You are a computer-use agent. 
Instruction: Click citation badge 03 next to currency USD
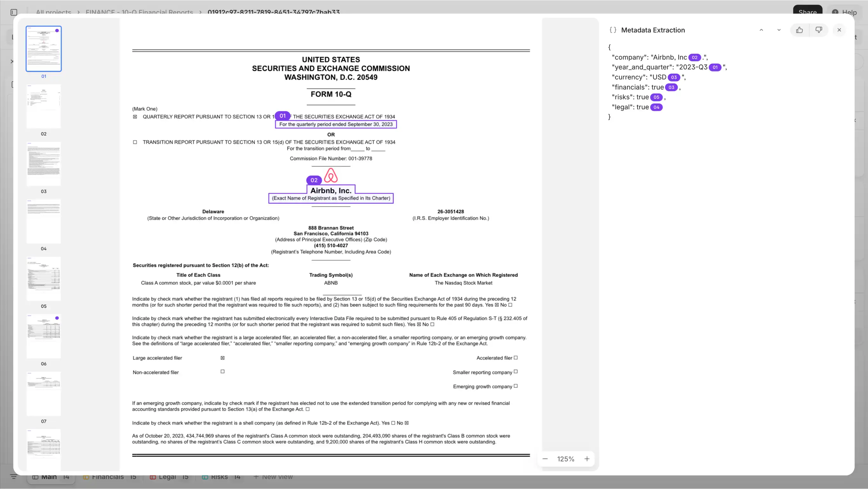674,78
